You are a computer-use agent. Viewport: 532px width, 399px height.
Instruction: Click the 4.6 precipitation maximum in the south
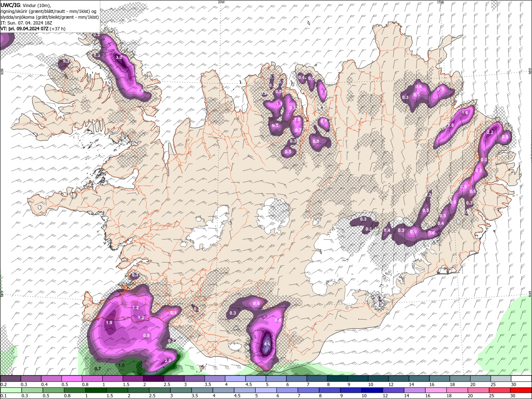pos(267,344)
